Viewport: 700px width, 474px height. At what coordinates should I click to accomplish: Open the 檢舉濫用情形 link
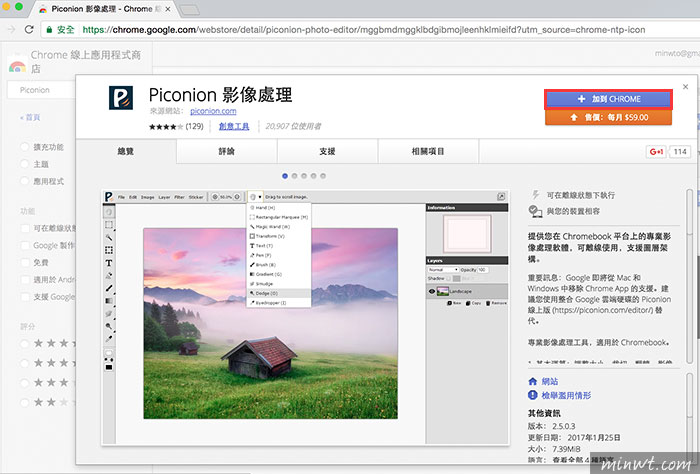coord(566,395)
